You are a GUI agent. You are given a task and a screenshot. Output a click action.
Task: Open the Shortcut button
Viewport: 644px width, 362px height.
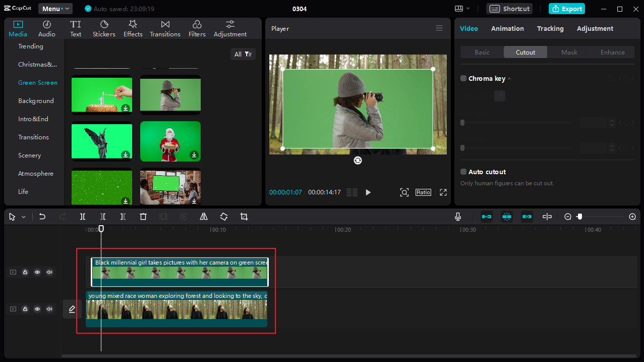(510, 9)
